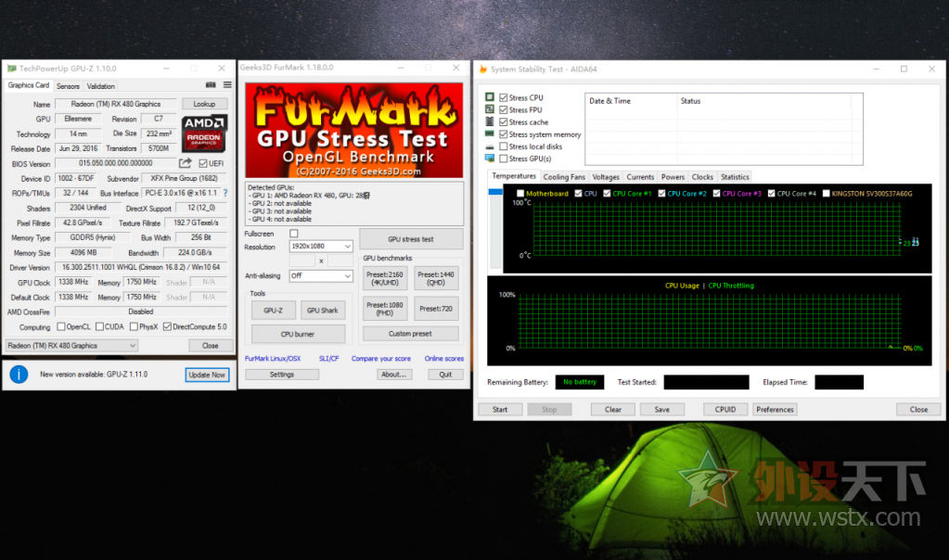
Task: Open the Powers tab
Action: click(x=673, y=177)
